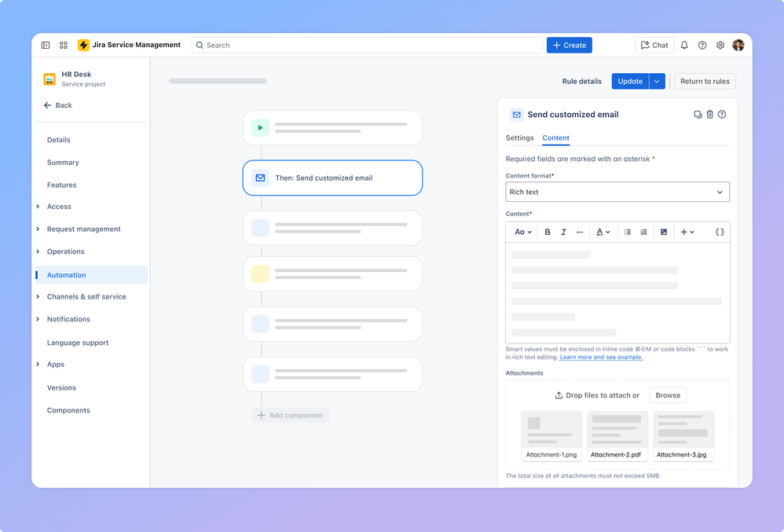Switch to the Settings tab
This screenshot has height=532, width=784.
(519, 138)
